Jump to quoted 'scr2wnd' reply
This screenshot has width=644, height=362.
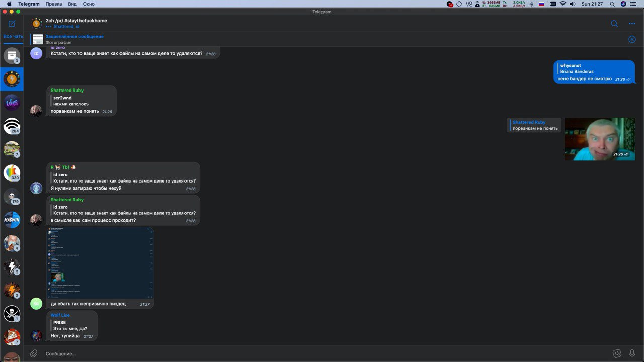tap(71, 101)
